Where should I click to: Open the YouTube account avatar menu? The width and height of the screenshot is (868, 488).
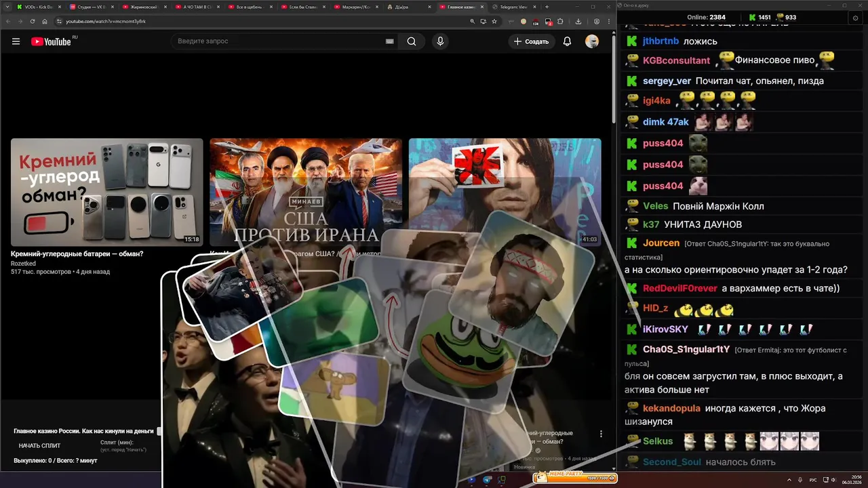(x=592, y=41)
